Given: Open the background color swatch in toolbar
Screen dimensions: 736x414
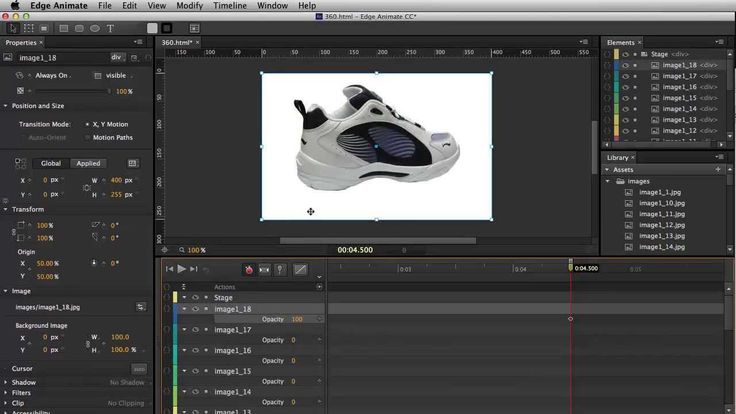Looking at the screenshot, I should coord(152,28).
